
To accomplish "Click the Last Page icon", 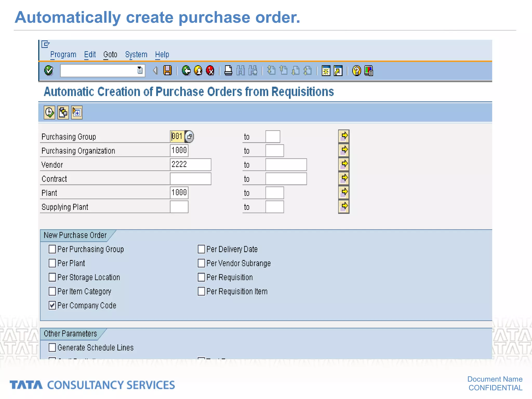I will (308, 70).
